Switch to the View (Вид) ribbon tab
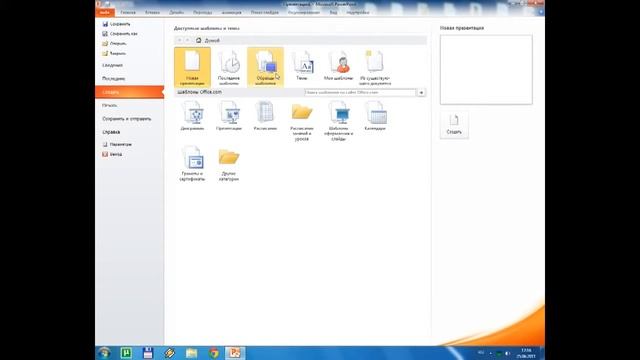The width and height of the screenshot is (640, 360). [x=333, y=13]
